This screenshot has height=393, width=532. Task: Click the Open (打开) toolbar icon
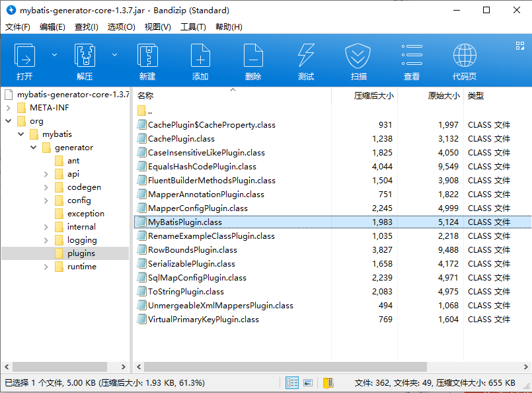(x=24, y=56)
